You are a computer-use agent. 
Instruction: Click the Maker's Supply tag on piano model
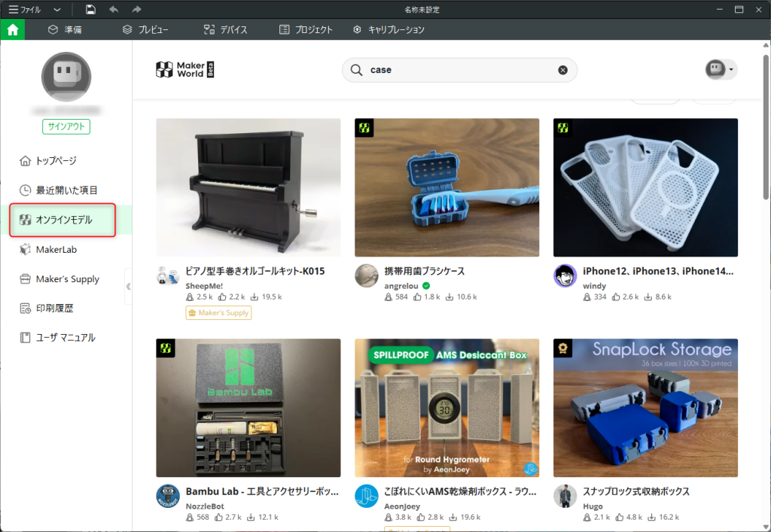click(x=218, y=312)
